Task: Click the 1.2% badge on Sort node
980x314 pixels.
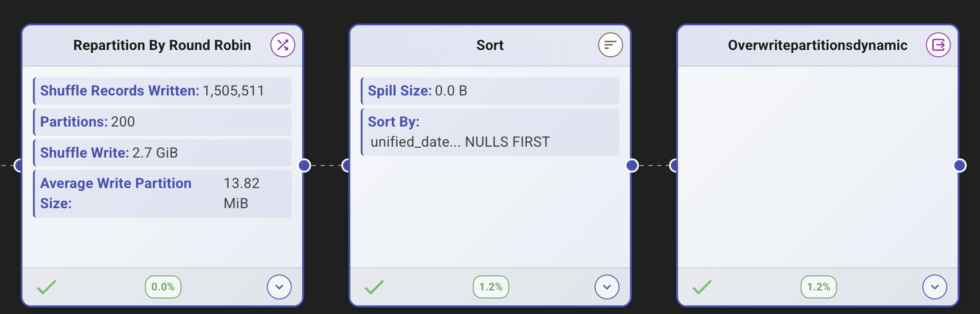Action: (491, 287)
